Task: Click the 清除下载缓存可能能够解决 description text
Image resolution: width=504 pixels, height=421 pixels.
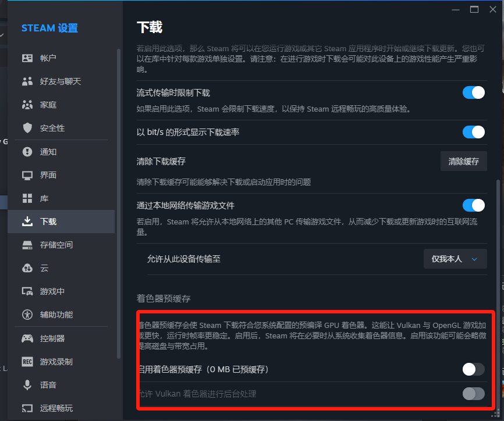Action: (223, 182)
